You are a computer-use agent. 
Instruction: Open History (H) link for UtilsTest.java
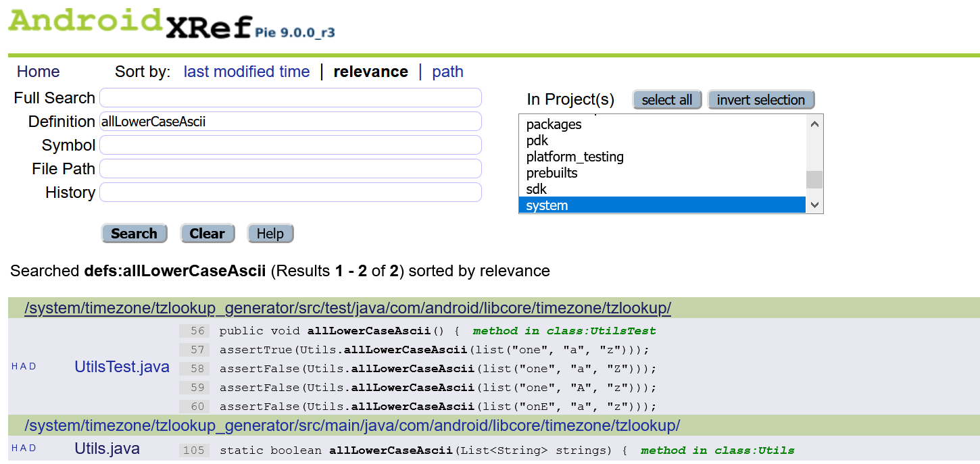click(x=15, y=367)
